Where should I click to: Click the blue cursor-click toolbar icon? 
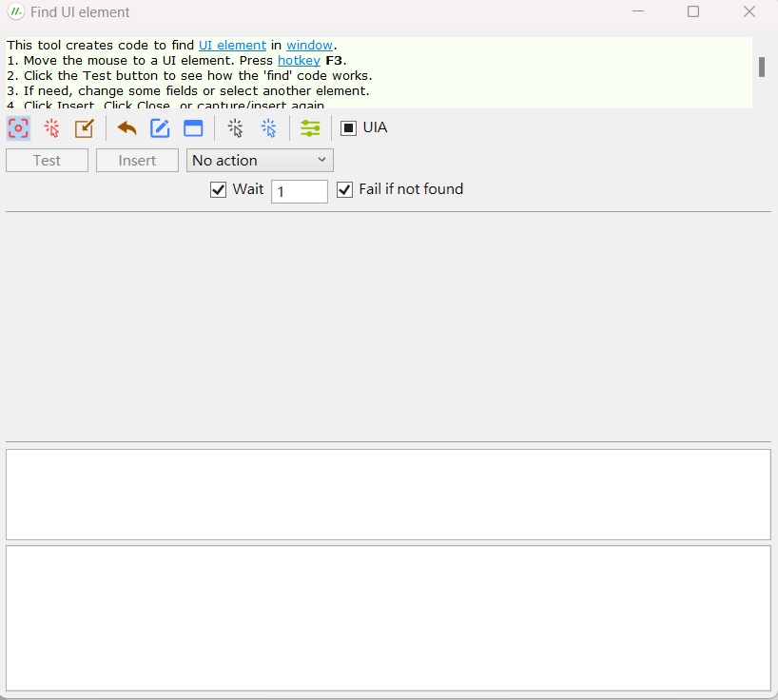point(269,128)
